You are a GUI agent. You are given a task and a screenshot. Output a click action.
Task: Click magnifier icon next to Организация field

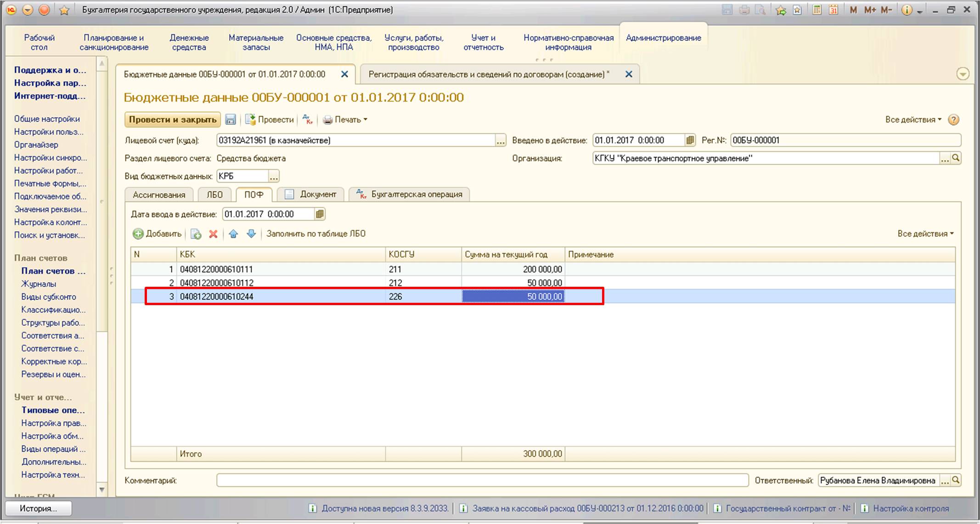point(956,158)
